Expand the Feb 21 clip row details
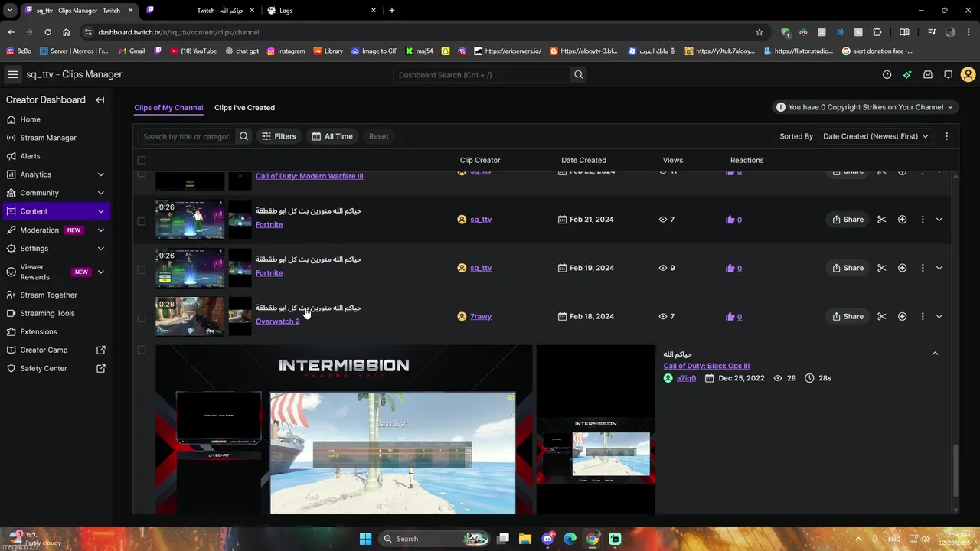 [x=939, y=220]
